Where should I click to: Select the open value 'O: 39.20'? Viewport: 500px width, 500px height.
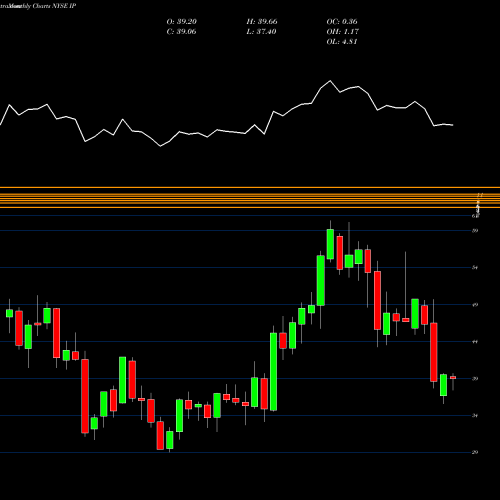coord(182,22)
